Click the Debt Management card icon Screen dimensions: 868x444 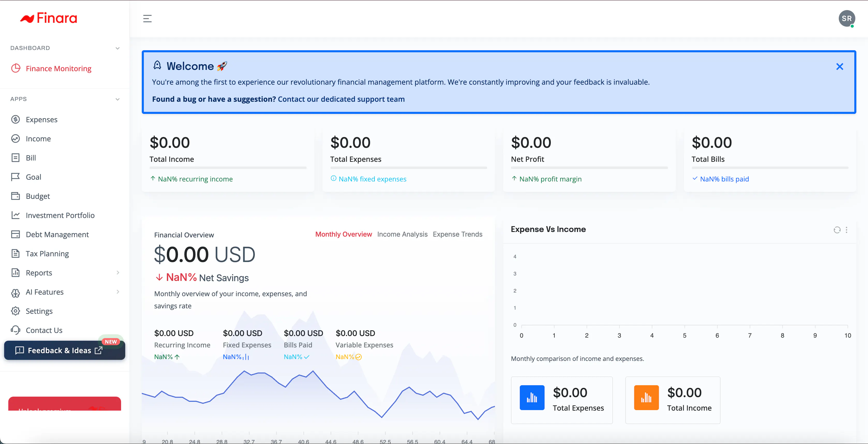pyautogui.click(x=16, y=234)
